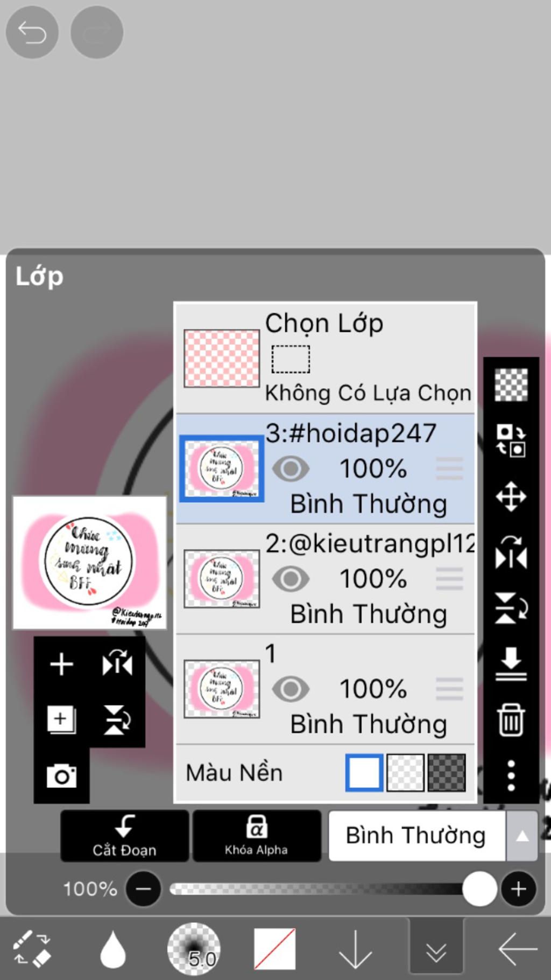Select the smudge water drop tool

pyautogui.click(x=113, y=949)
